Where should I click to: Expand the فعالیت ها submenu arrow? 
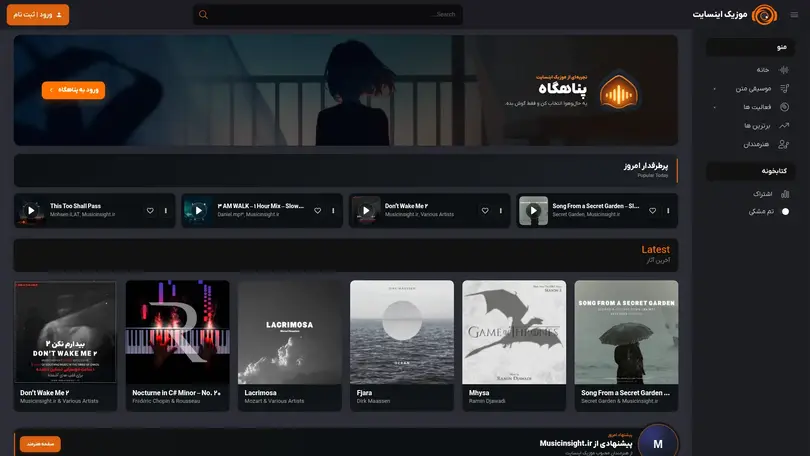(x=714, y=107)
